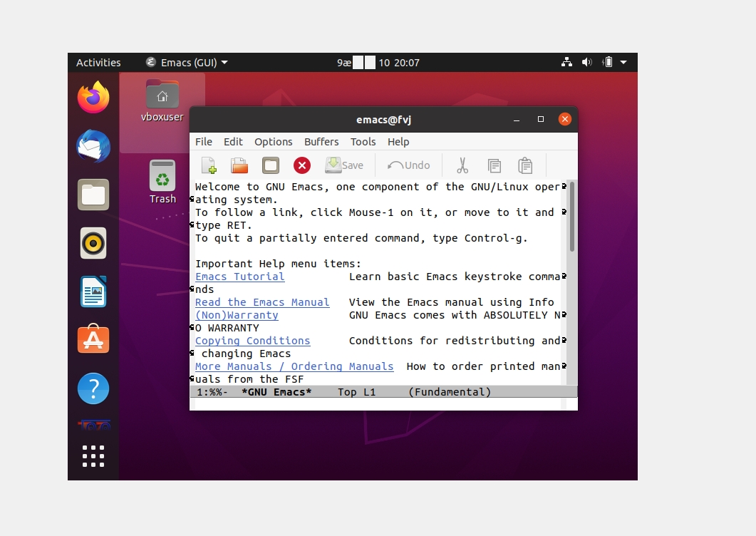Follow the Emacs Tutorial link
The image size is (756, 536).
239,277
